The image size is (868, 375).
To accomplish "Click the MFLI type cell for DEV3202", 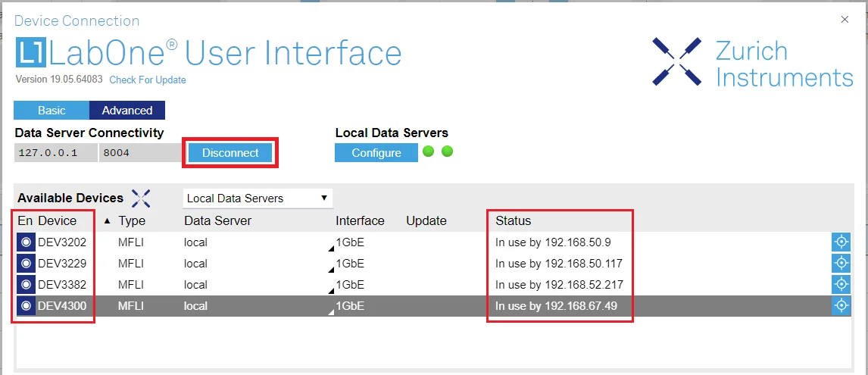I will [130, 242].
